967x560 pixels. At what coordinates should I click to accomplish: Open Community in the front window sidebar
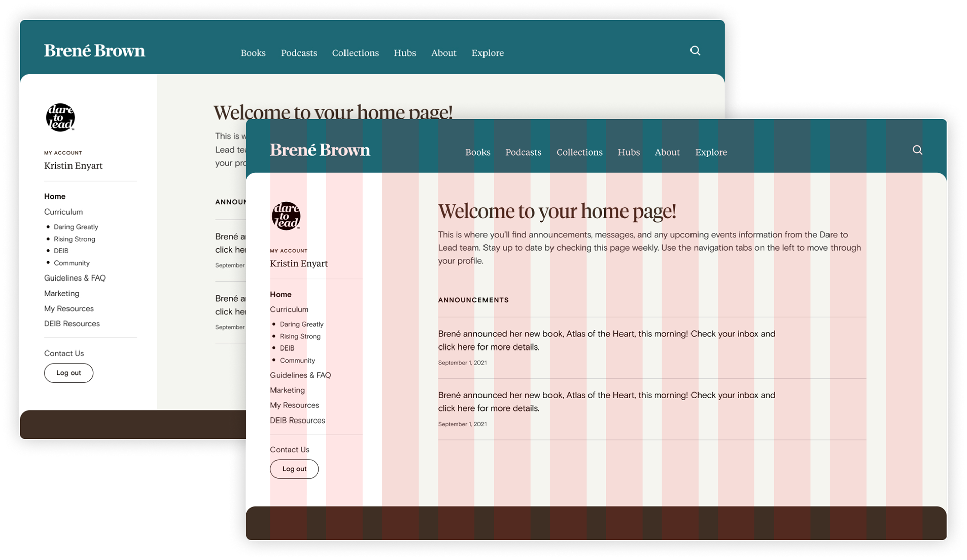[297, 360]
